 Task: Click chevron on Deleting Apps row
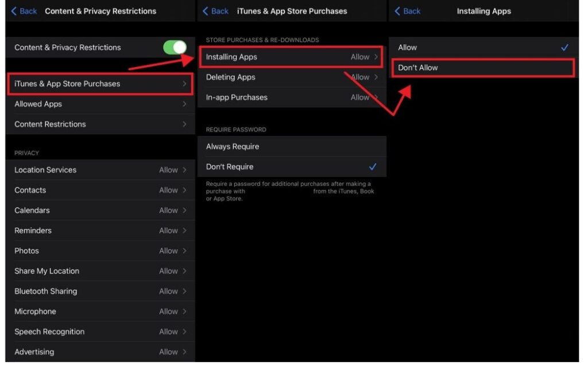click(376, 77)
